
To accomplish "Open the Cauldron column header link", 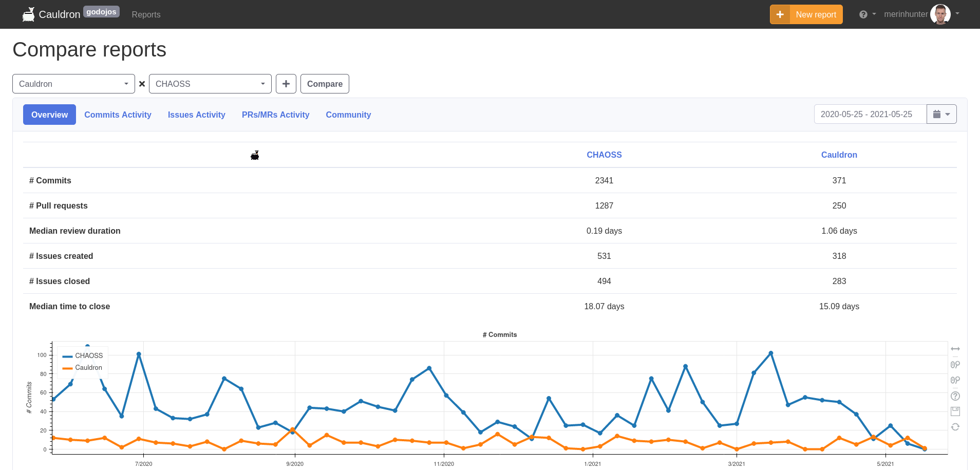I will tap(839, 155).
